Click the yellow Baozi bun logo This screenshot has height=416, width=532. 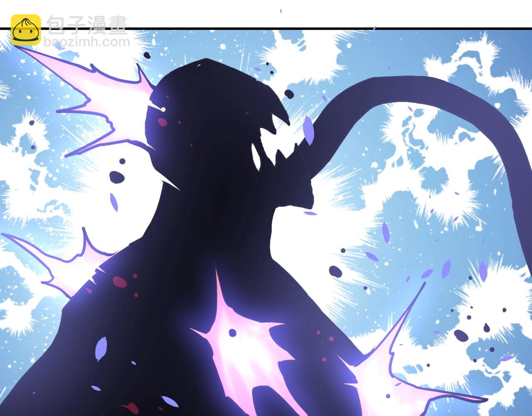(x=26, y=30)
